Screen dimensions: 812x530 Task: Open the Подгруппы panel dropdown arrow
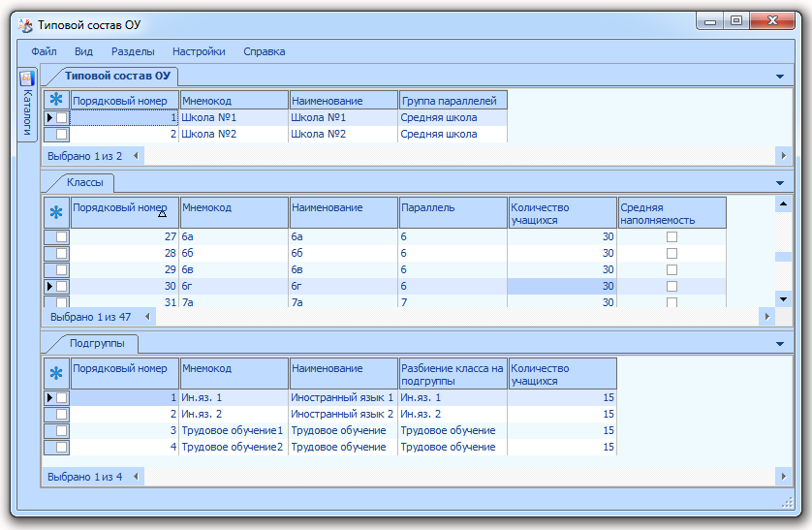(780, 344)
